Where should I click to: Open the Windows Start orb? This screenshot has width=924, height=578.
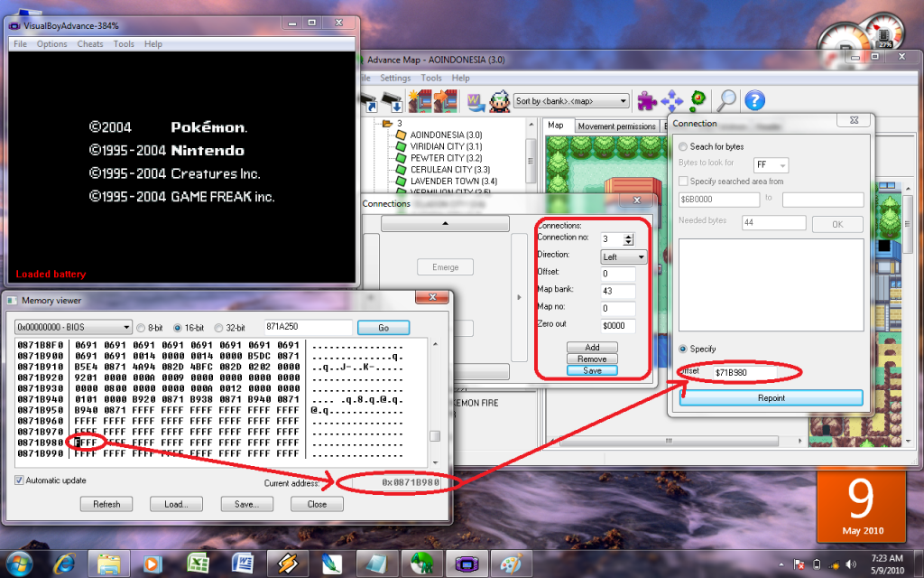[20, 564]
